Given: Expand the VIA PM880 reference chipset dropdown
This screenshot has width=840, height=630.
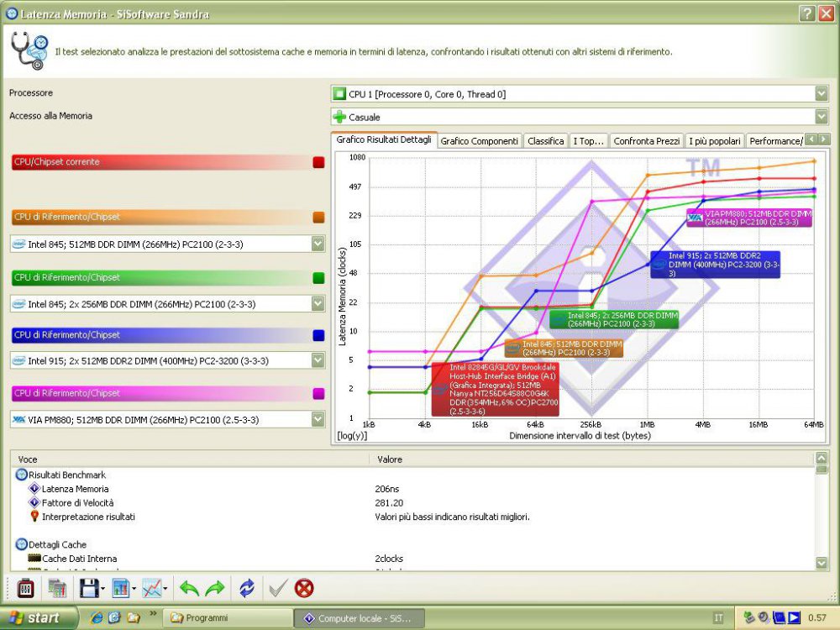Looking at the screenshot, I should pyautogui.click(x=318, y=418).
